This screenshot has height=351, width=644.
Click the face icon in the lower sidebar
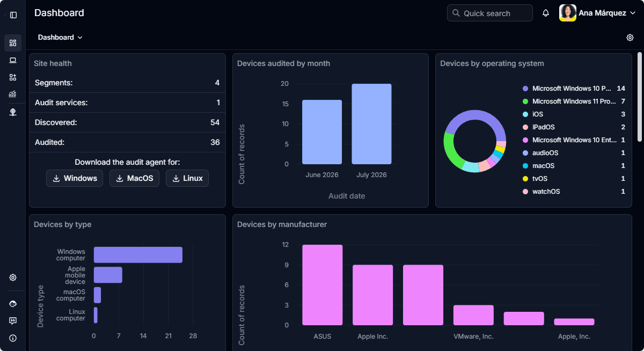(13, 304)
